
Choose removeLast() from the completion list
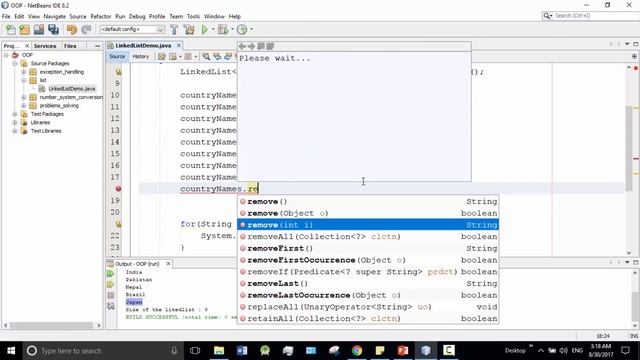pos(368,283)
